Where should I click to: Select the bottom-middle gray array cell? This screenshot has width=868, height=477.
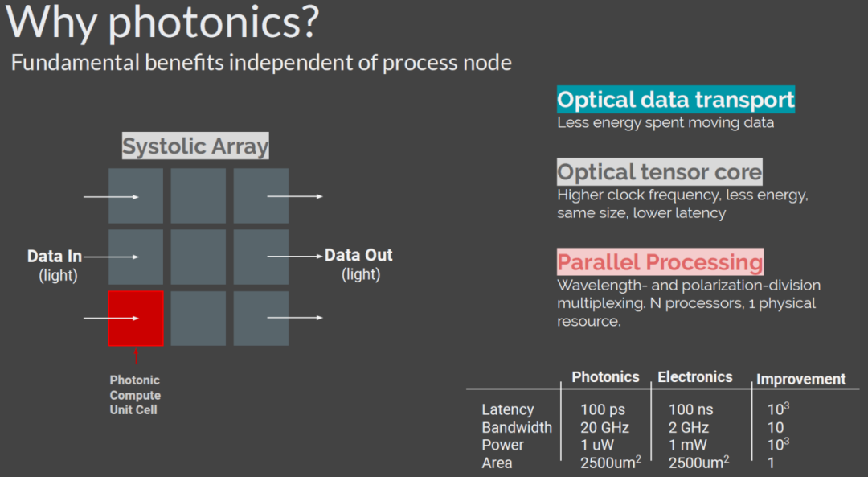[x=199, y=318]
